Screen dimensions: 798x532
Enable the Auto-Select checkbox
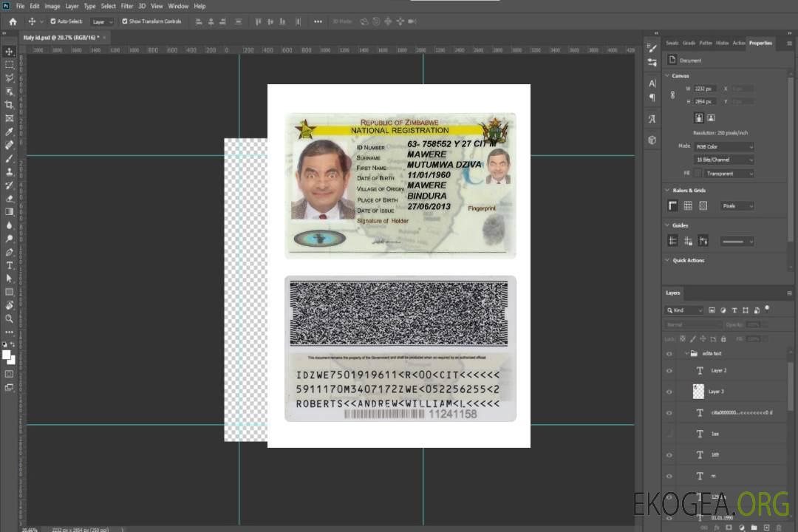tap(53, 21)
